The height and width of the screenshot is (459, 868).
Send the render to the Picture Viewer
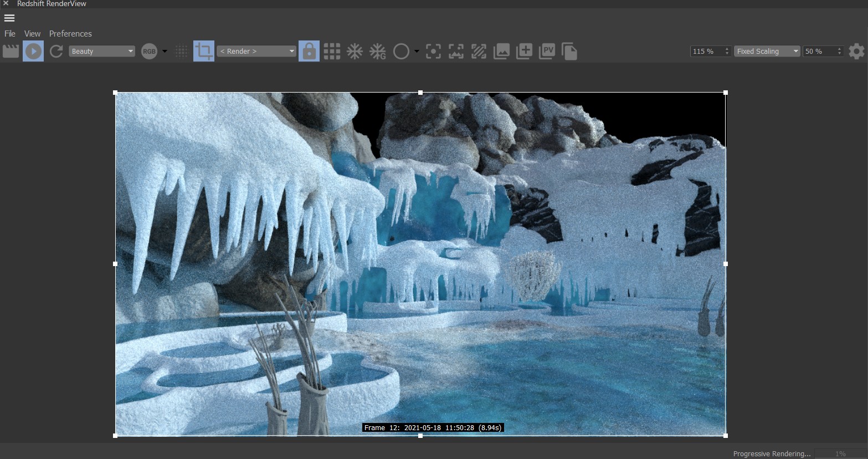coord(547,51)
